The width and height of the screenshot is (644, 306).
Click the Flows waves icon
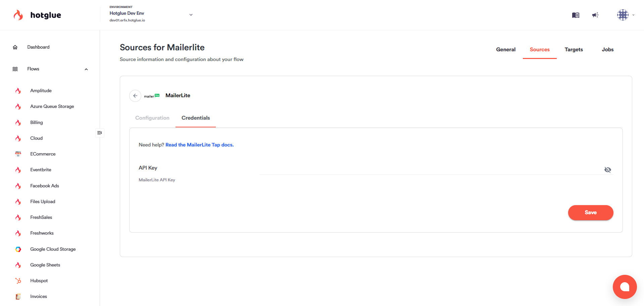15,69
